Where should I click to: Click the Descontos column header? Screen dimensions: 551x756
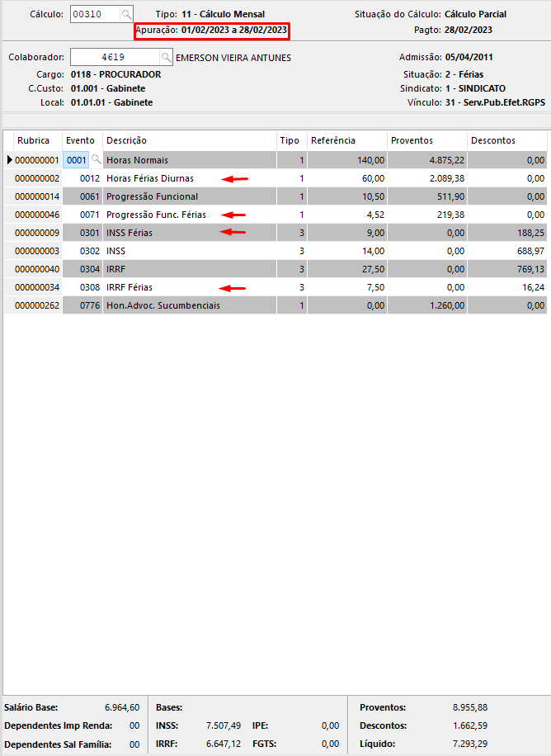click(x=507, y=140)
